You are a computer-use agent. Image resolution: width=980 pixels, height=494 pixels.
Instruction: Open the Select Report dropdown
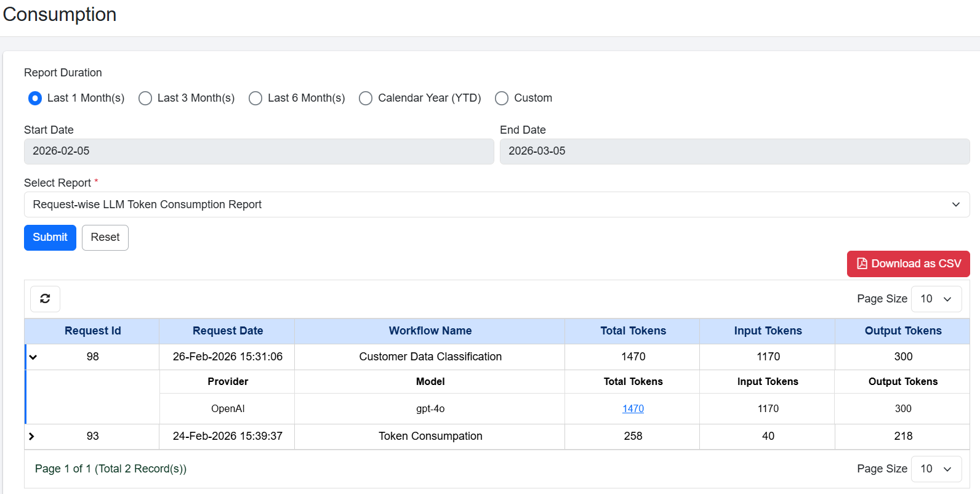coord(496,204)
